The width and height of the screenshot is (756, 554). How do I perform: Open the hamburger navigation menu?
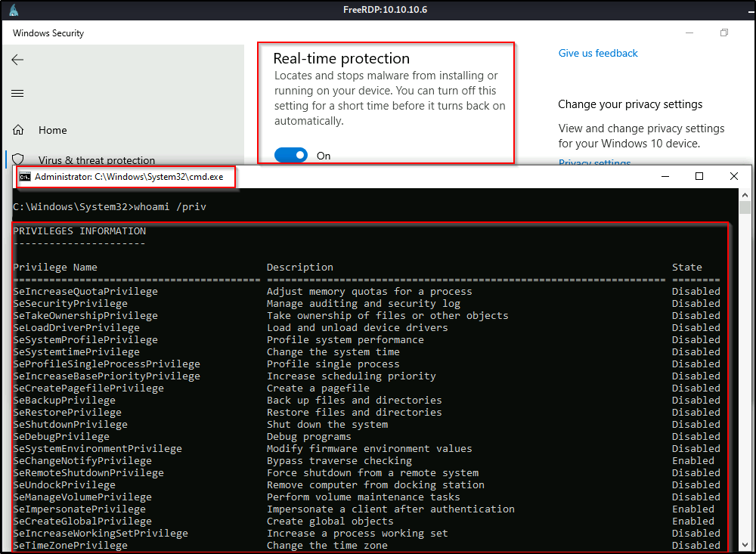18,94
